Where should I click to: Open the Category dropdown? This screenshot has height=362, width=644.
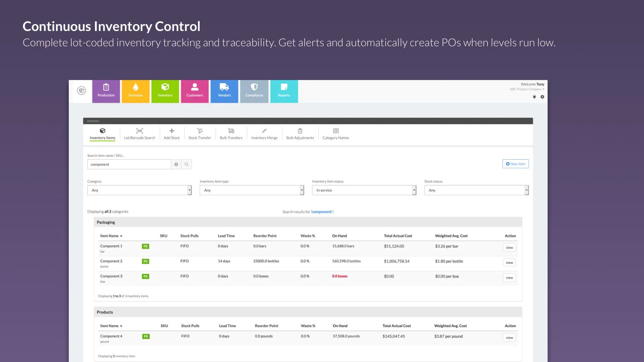tap(139, 190)
